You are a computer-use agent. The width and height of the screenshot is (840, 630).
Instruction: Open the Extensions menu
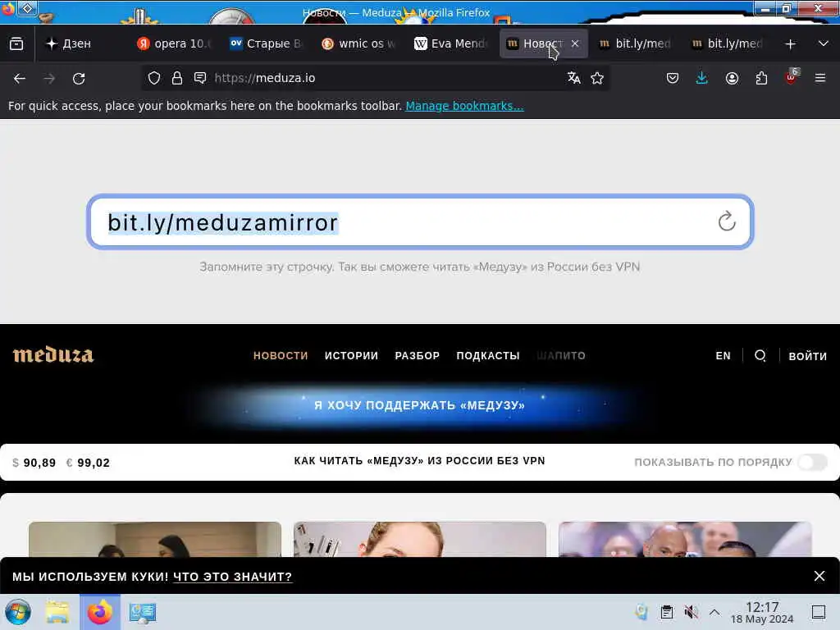[x=761, y=78]
